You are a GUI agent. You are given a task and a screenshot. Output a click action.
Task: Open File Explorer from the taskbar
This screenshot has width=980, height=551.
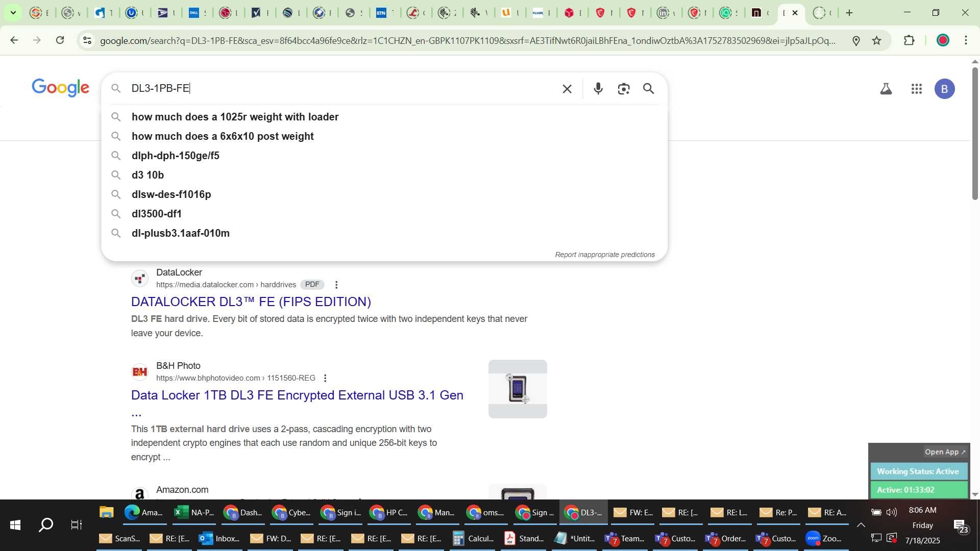pos(106,512)
